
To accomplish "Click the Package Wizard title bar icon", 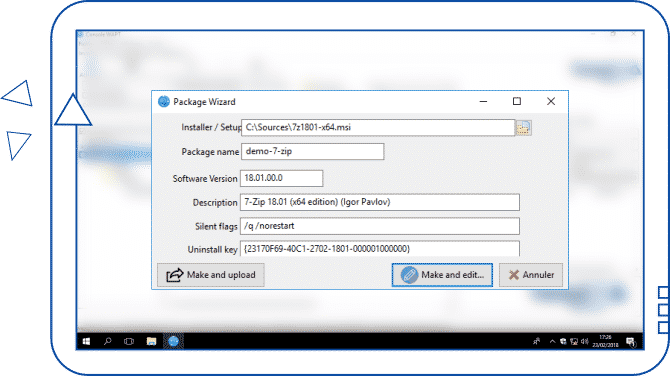I will point(164,102).
